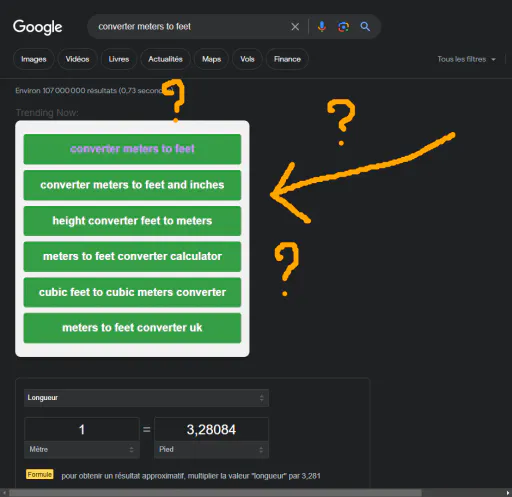The height and width of the screenshot is (497, 512).
Task: Click 'height converter feet to meters' button
Action: [132, 221]
